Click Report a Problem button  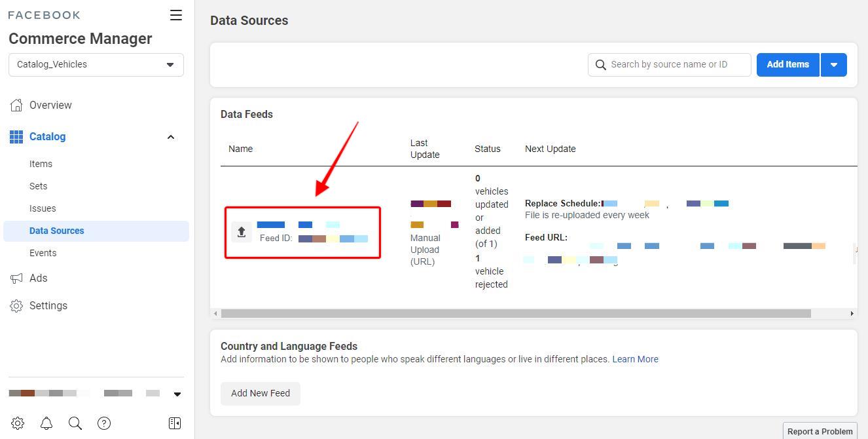(x=820, y=431)
